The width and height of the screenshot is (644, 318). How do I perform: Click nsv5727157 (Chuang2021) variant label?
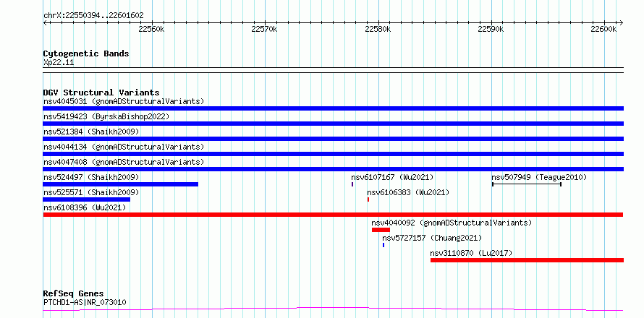coord(432,238)
